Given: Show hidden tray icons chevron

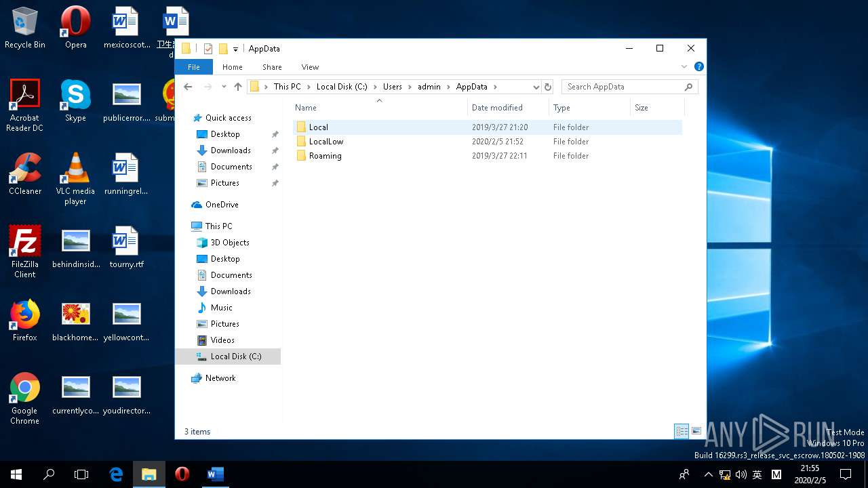Looking at the screenshot, I should click(709, 474).
